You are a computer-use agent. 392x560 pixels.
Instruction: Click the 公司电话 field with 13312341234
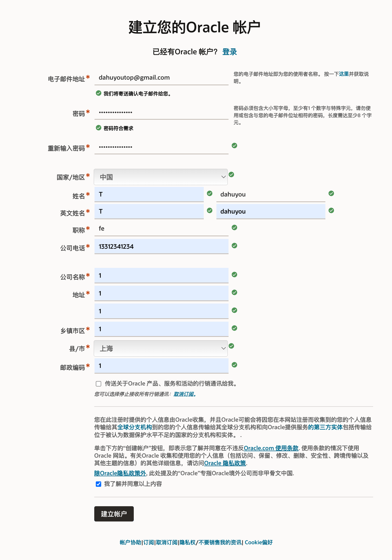[x=161, y=246]
